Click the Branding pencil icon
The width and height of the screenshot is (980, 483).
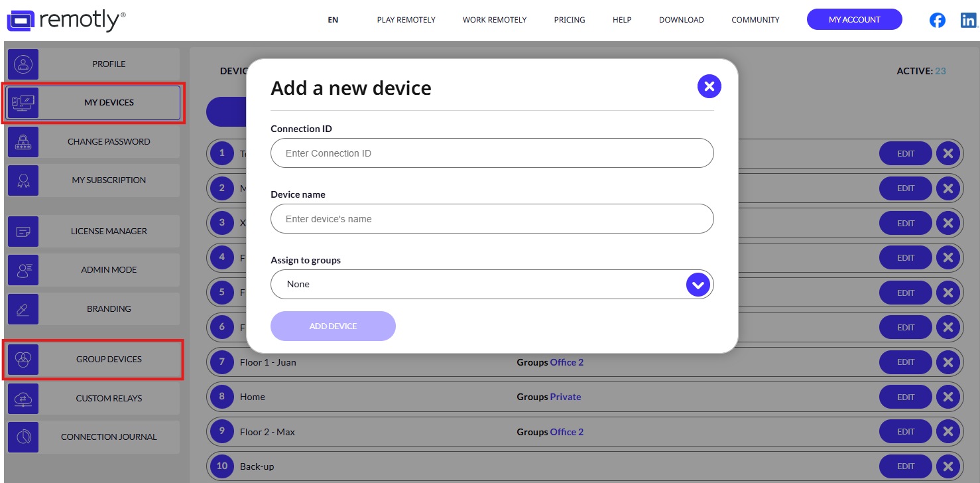point(23,309)
